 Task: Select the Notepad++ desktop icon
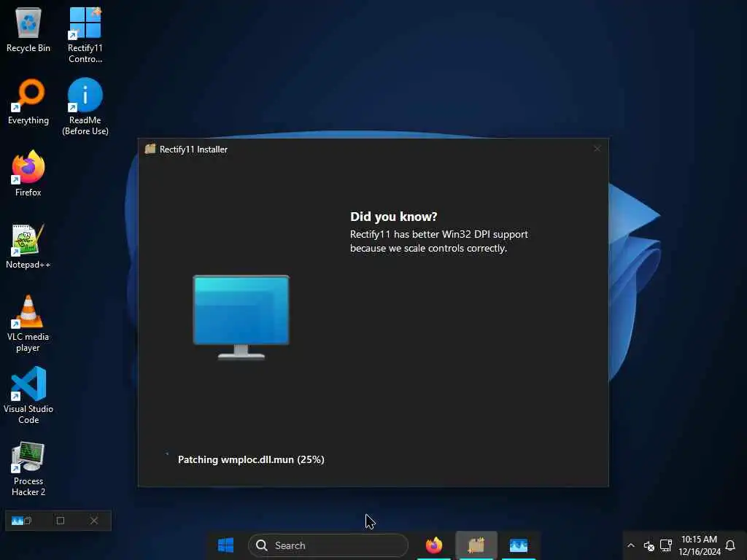pos(28,246)
